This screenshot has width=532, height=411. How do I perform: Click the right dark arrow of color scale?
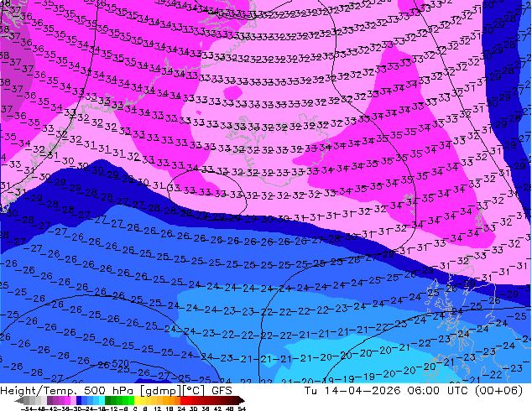coord(241,400)
